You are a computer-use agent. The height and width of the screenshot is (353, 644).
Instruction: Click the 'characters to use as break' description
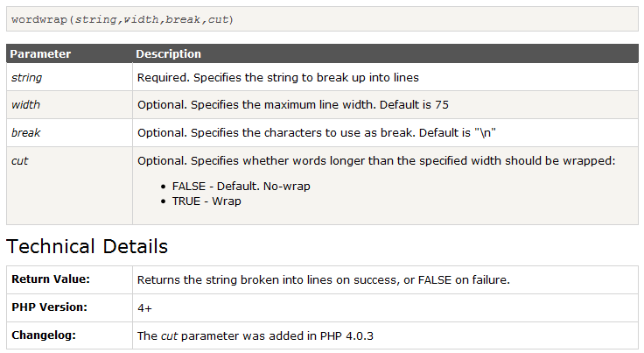tap(317, 133)
